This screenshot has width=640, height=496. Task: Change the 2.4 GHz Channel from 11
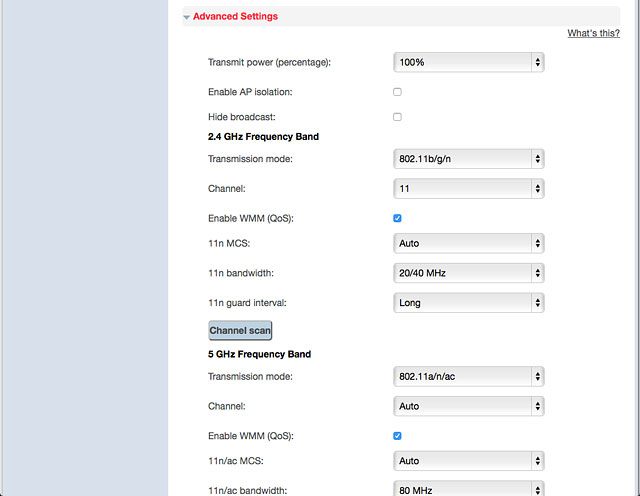(x=469, y=189)
